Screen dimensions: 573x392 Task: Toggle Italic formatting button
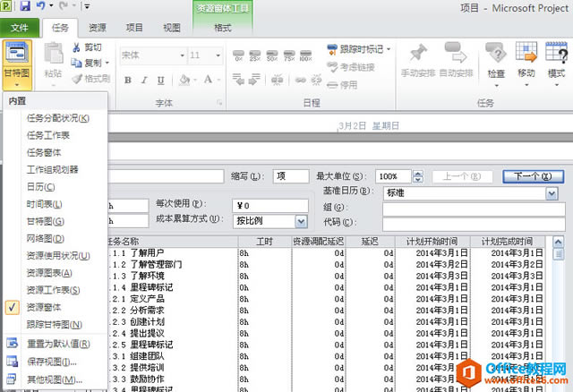pos(144,80)
